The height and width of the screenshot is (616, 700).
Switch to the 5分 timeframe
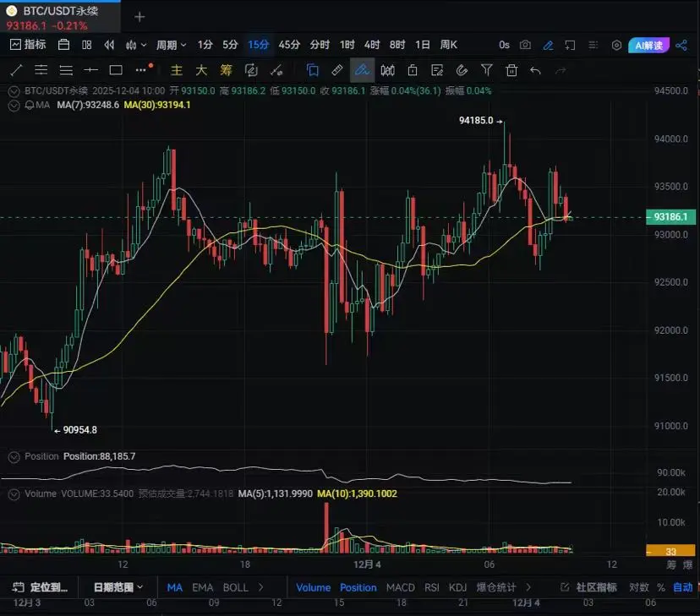[x=230, y=45]
